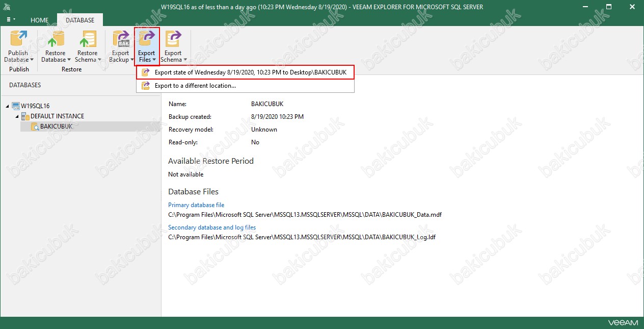Viewport: 644px width, 329px height.
Task: Click the Restore Schema icon
Action: click(x=87, y=39)
